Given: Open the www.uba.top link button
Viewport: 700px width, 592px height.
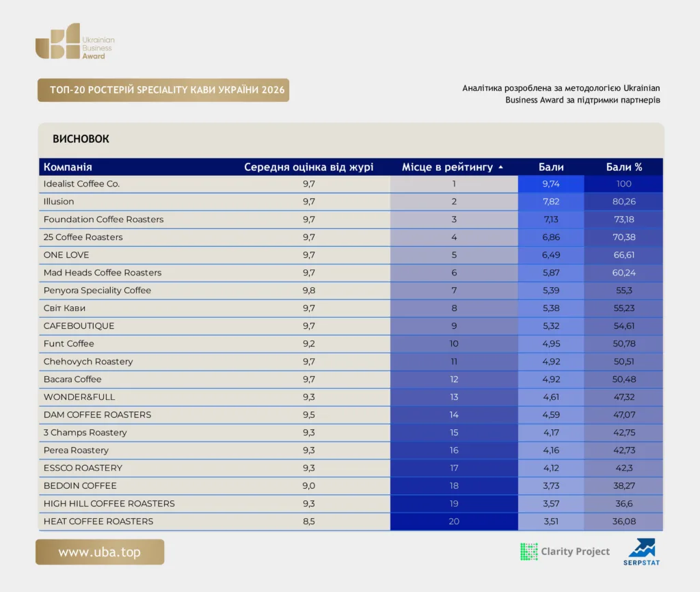Looking at the screenshot, I should click(x=100, y=552).
